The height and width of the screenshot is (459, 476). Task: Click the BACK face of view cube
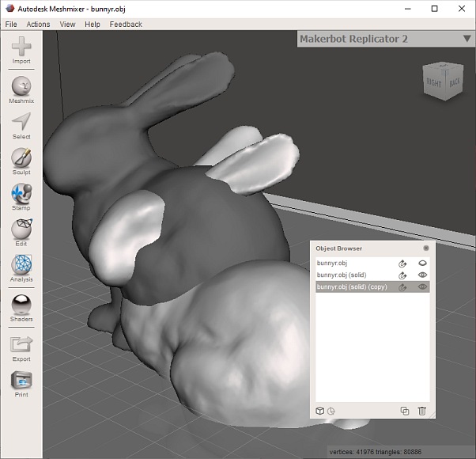click(x=454, y=82)
